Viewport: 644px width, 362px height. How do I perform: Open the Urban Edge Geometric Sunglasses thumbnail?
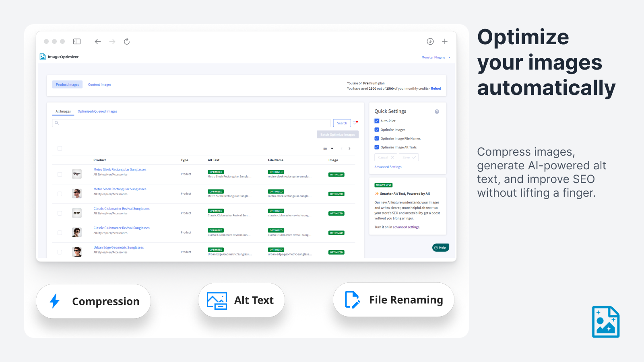pyautogui.click(x=77, y=252)
